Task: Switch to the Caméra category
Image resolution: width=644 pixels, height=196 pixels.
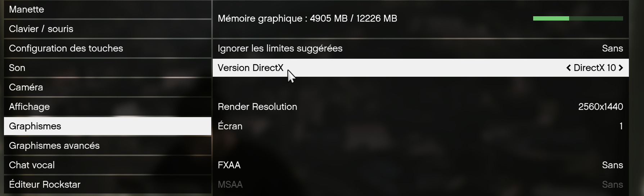Action: point(107,87)
